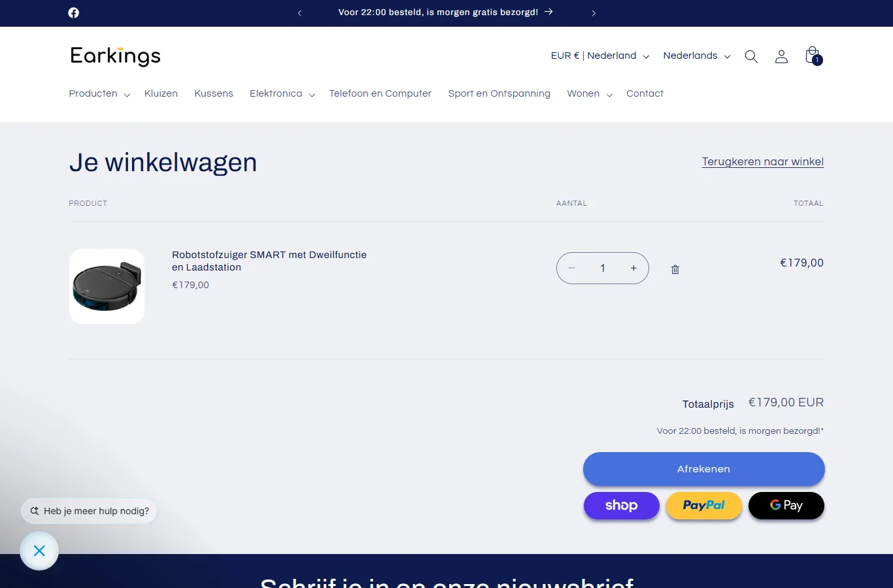The height and width of the screenshot is (588, 893).
Task: Show next announcement bar message
Action: tap(594, 13)
